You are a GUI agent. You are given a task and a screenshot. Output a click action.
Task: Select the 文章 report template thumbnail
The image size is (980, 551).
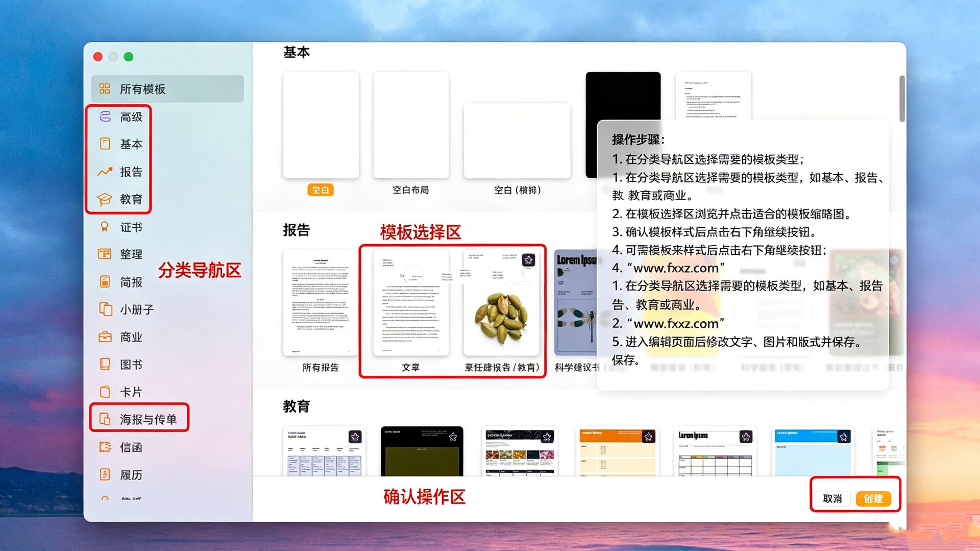pyautogui.click(x=411, y=302)
